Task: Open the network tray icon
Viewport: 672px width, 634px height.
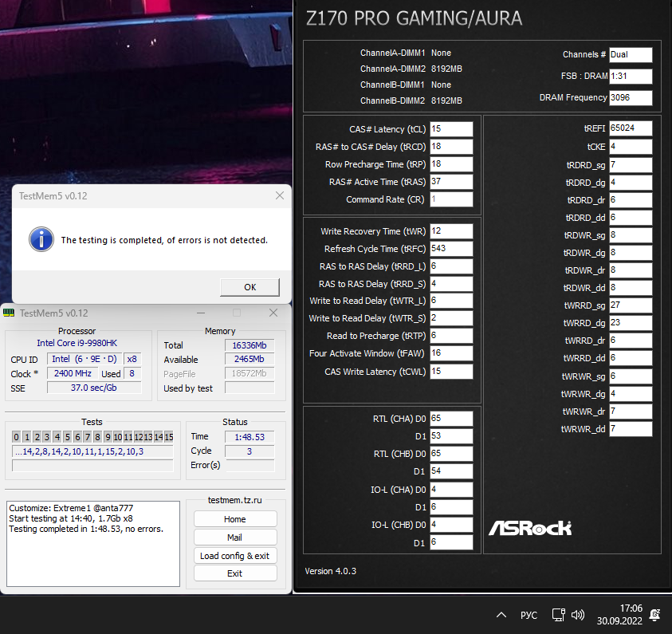Action: (558, 615)
